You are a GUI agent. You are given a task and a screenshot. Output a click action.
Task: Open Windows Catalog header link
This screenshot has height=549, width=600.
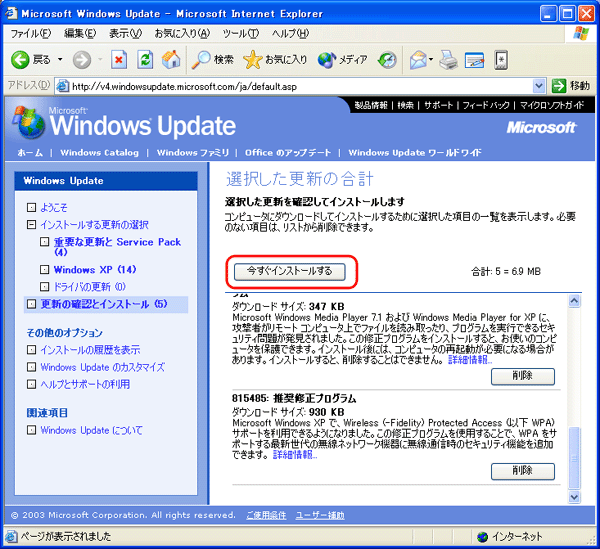99,153
